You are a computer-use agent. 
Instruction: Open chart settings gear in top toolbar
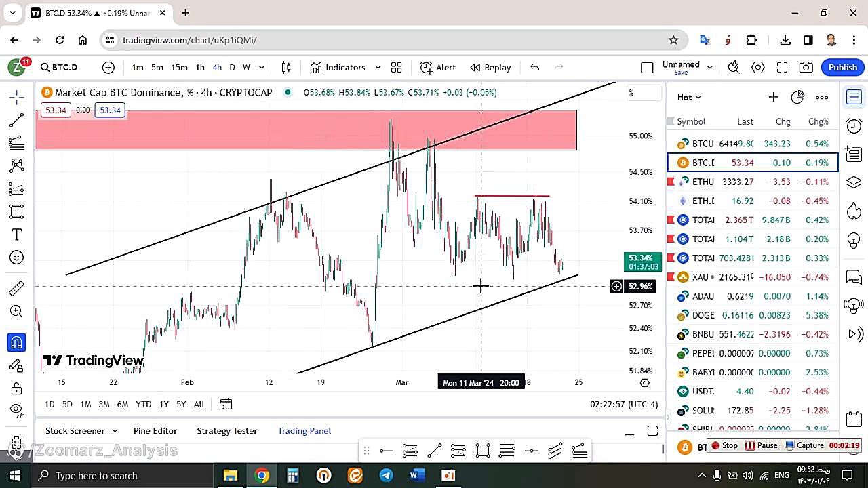click(x=757, y=67)
